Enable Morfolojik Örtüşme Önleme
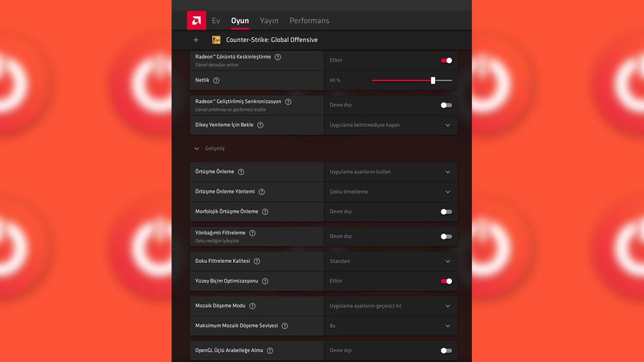The image size is (644, 362). pos(445,211)
